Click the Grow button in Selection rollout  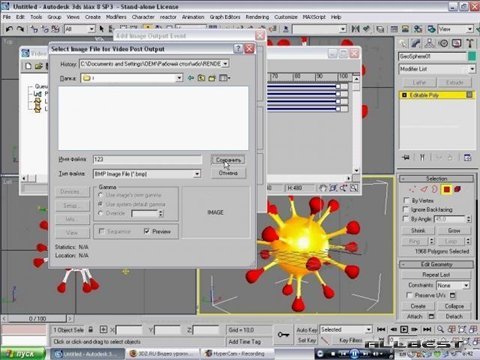pos(454,230)
